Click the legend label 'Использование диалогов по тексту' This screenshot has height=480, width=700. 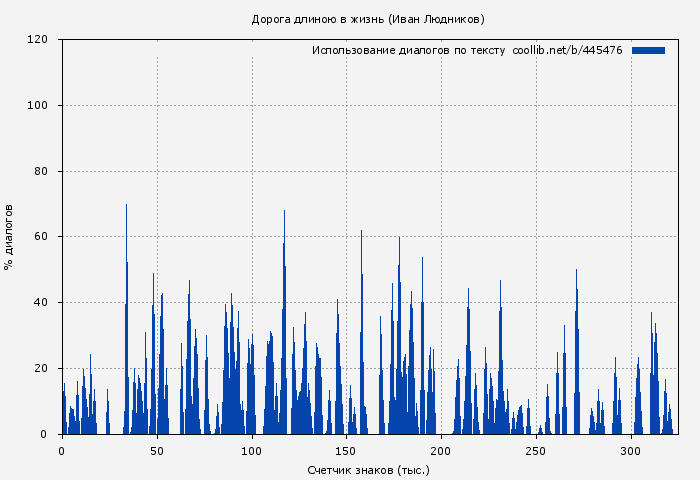(408, 50)
